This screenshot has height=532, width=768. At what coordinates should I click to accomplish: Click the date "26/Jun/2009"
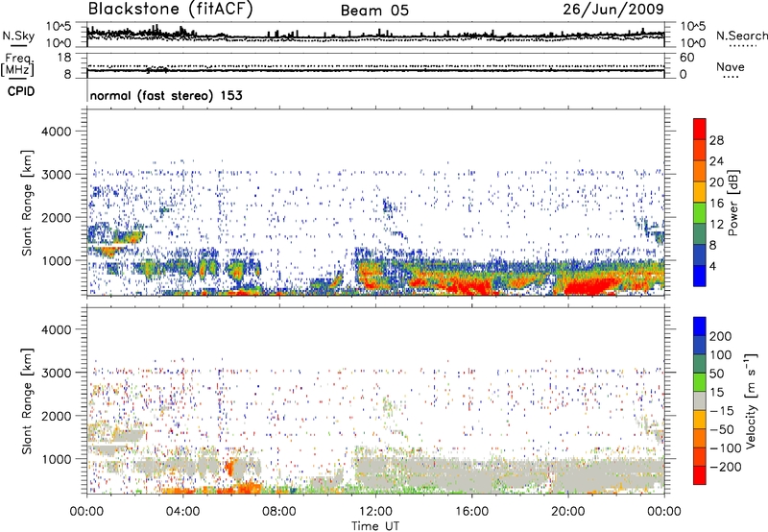coord(613,10)
